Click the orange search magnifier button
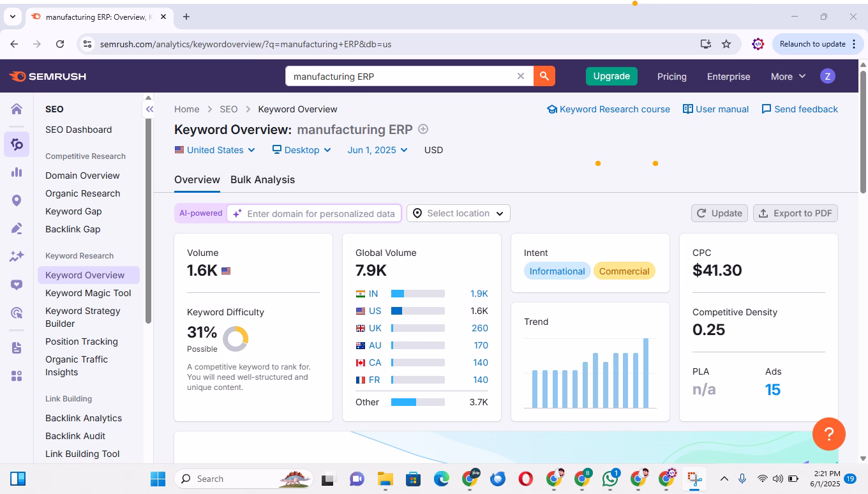This screenshot has height=494, width=868. coord(544,76)
